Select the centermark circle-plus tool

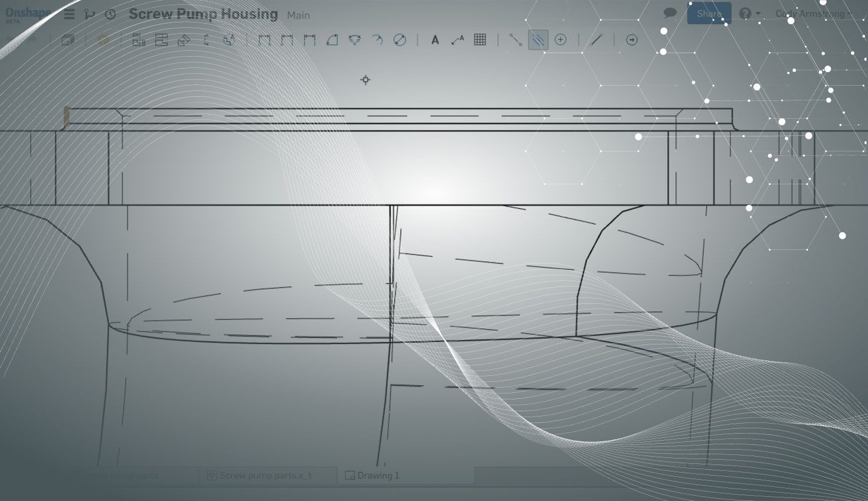tap(560, 40)
